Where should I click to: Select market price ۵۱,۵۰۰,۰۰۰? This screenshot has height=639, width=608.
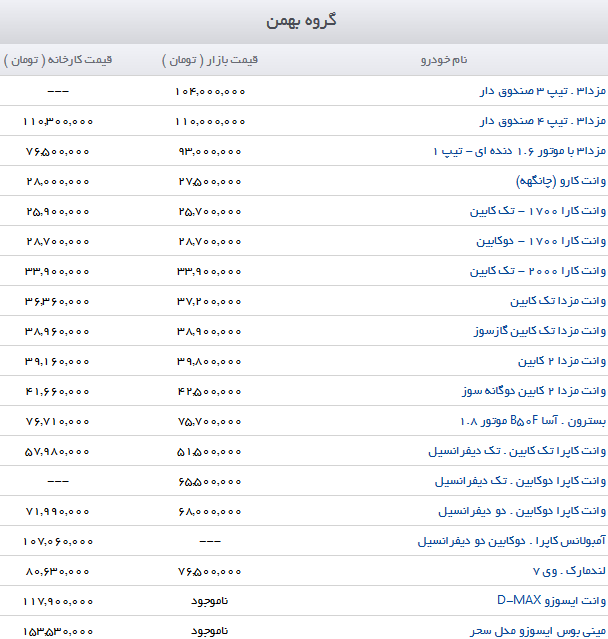point(209,452)
